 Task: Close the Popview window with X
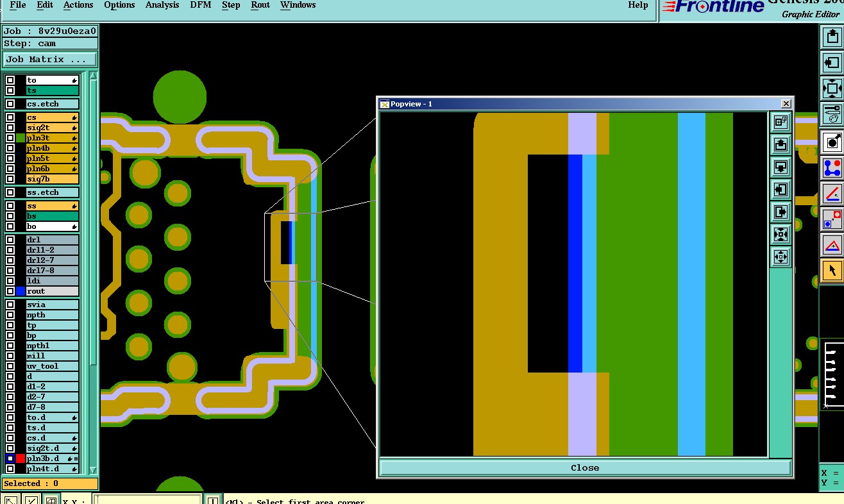tap(786, 104)
